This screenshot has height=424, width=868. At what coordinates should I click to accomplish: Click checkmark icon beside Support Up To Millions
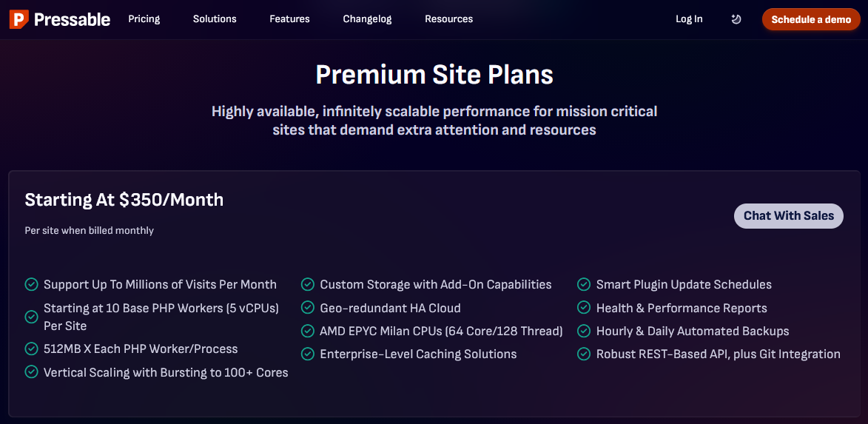(32, 284)
